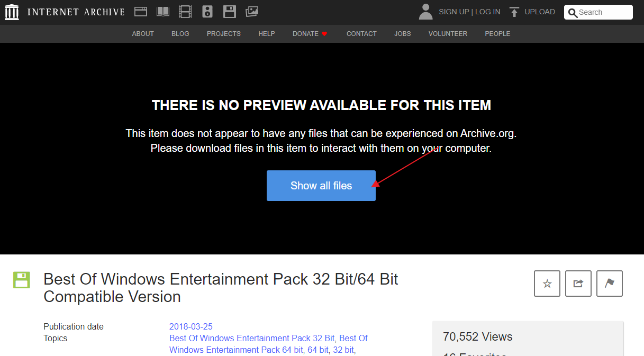This screenshot has height=356, width=644.
Task: Open the 2018-03-25 publication date link
Action: (191, 327)
